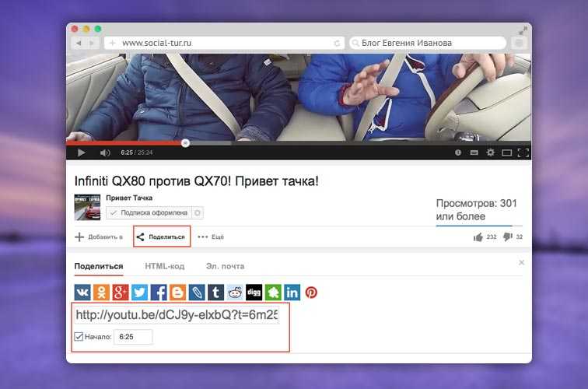Select the Поделиться tab
Viewport: 588px width, 389px height.
pyautogui.click(x=99, y=266)
